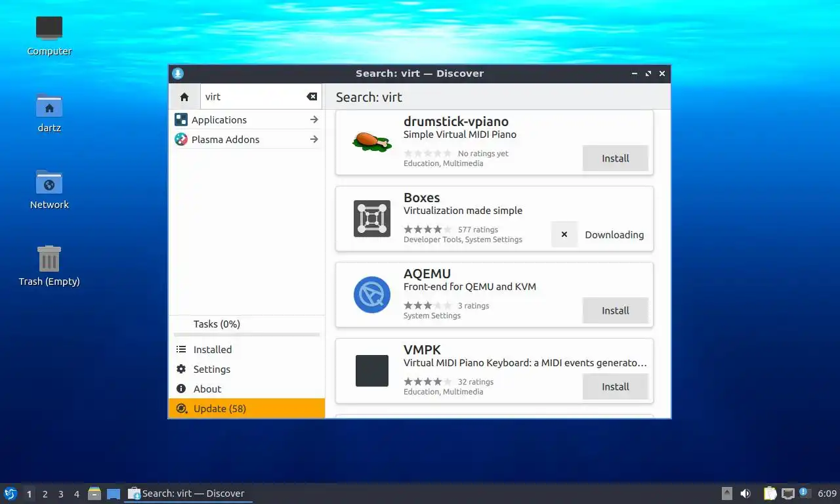This screenshot has width=840, height=504.
Task: Open the About page
Action: tap(247, 388)
